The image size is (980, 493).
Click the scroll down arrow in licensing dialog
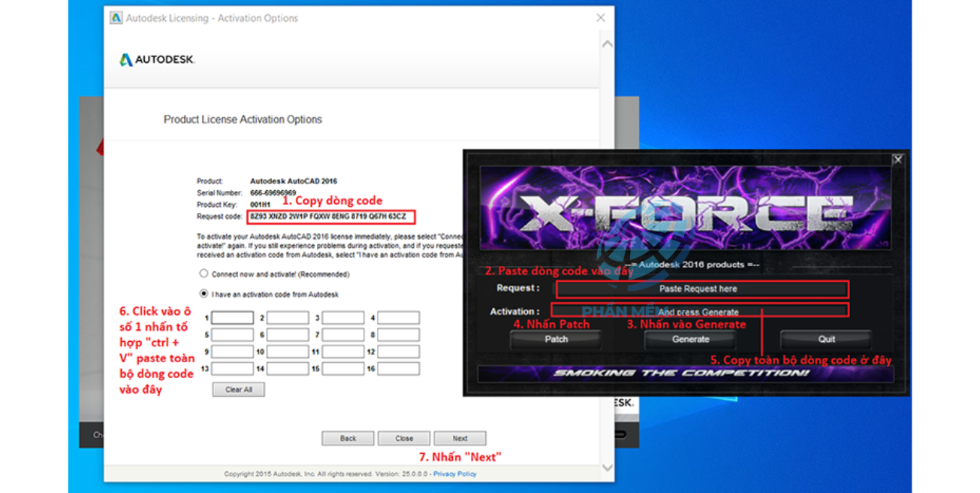(607, 468)
